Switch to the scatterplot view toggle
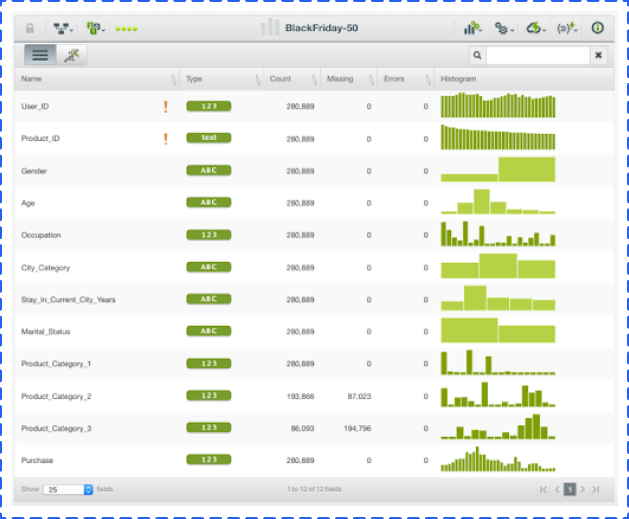This screenshot has width=629, height=519. pos(71,56)
